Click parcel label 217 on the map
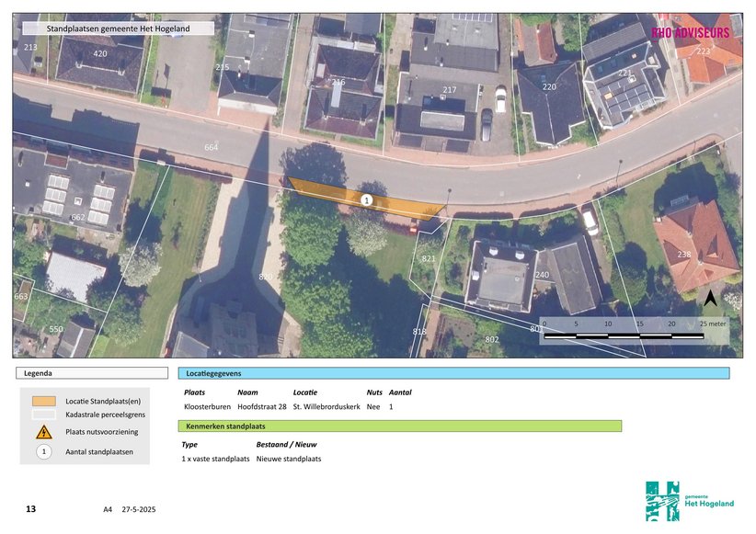Screen dimensions: 756x534 point(449,90)
